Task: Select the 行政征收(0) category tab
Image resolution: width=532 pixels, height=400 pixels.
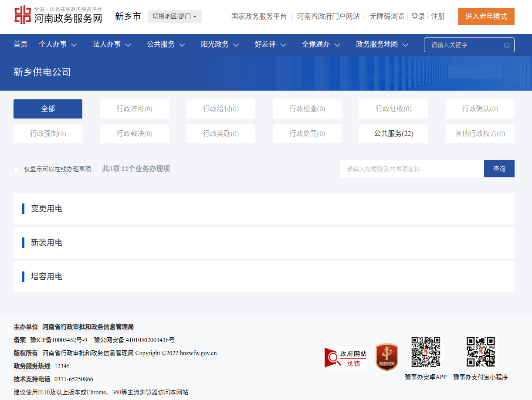Action: 393,109
